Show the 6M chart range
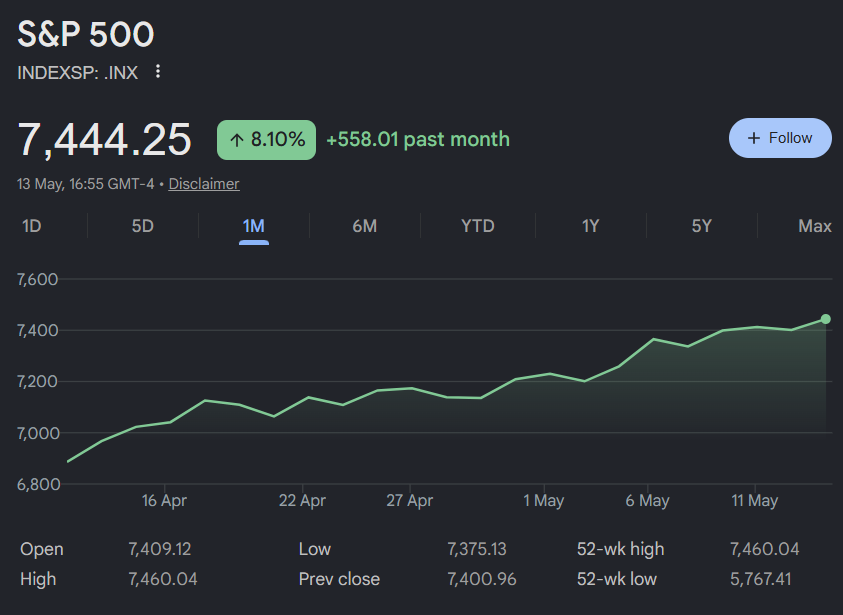The image size is (843, 615). coord(365,226)
